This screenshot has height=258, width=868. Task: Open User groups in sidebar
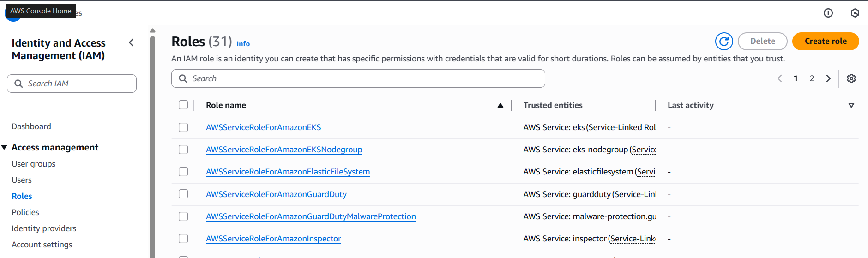pyautogui.click(x=33, y=164)
